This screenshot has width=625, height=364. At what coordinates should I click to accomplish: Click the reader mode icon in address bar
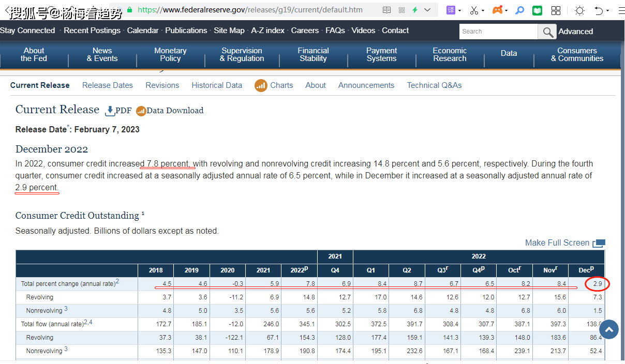[x=387, y=10]
